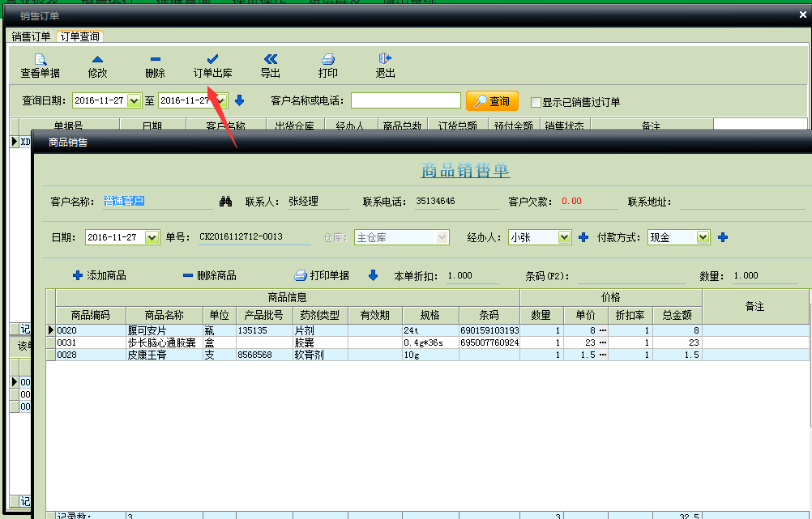Screen dimensions: 812x519
Task: Click the 客户名称 field with 普通客户
Action: 158,202
